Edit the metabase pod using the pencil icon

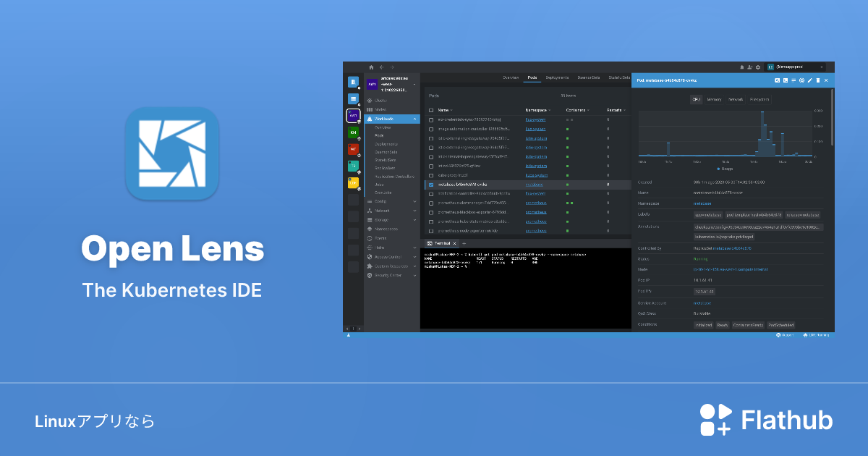point(810,80)
